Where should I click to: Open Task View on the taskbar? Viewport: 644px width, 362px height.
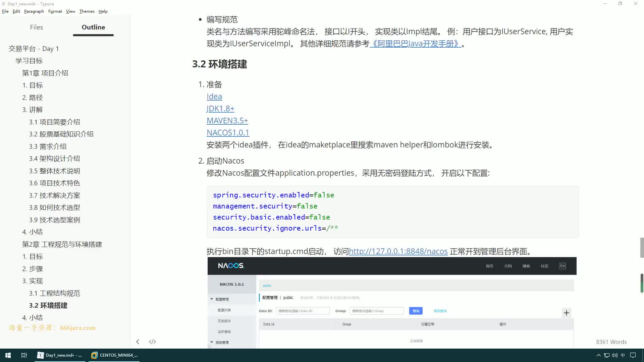coord(24,355)
